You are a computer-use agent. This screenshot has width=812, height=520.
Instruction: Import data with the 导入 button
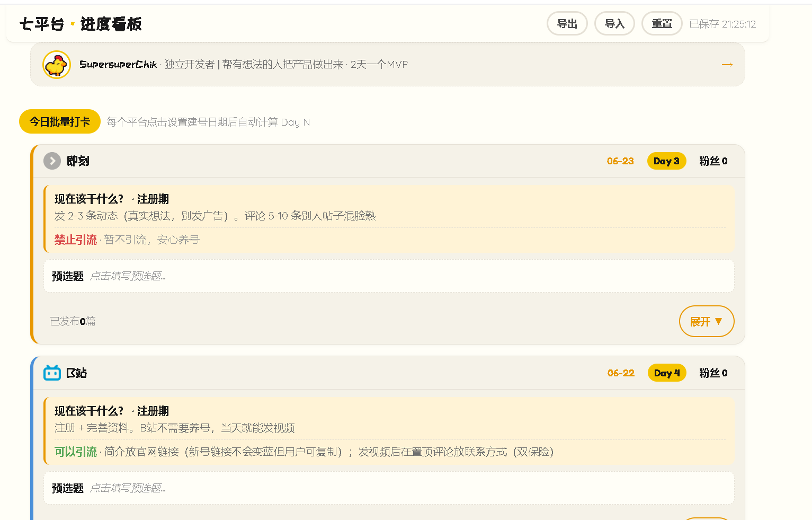click(x=614, y=24)
